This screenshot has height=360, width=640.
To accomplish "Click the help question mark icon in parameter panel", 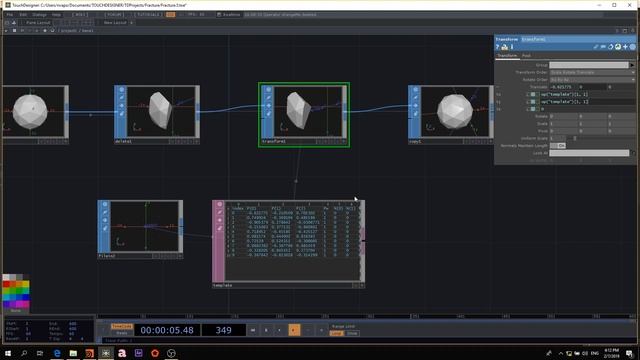I will coord(498,47).
